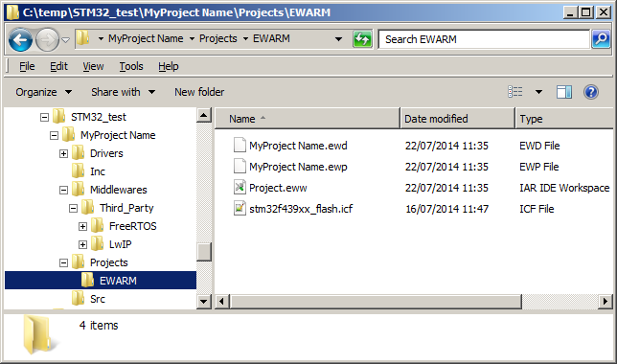Click the tree pane scroll up arrow

(204, 115)
